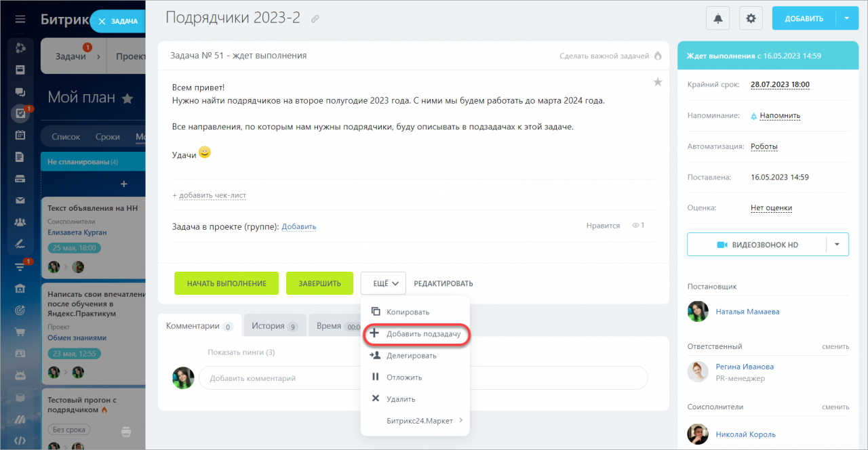868x450 pixels.
Task: Open Роботы automation link
Action: 764,146
